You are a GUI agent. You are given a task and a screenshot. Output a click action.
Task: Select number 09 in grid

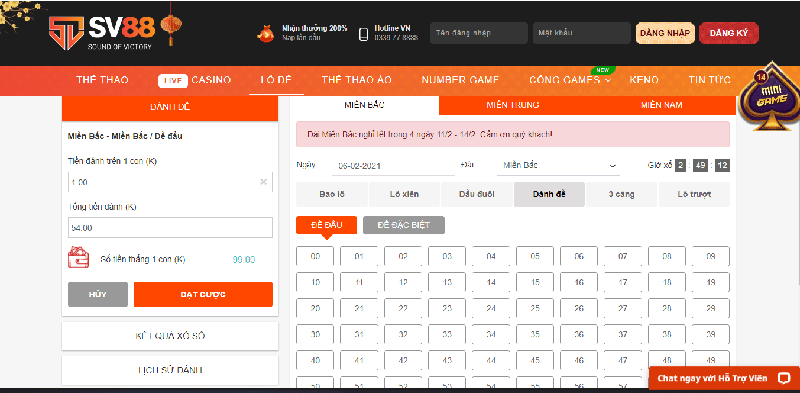pyautogui.click(x=711, y=256)
